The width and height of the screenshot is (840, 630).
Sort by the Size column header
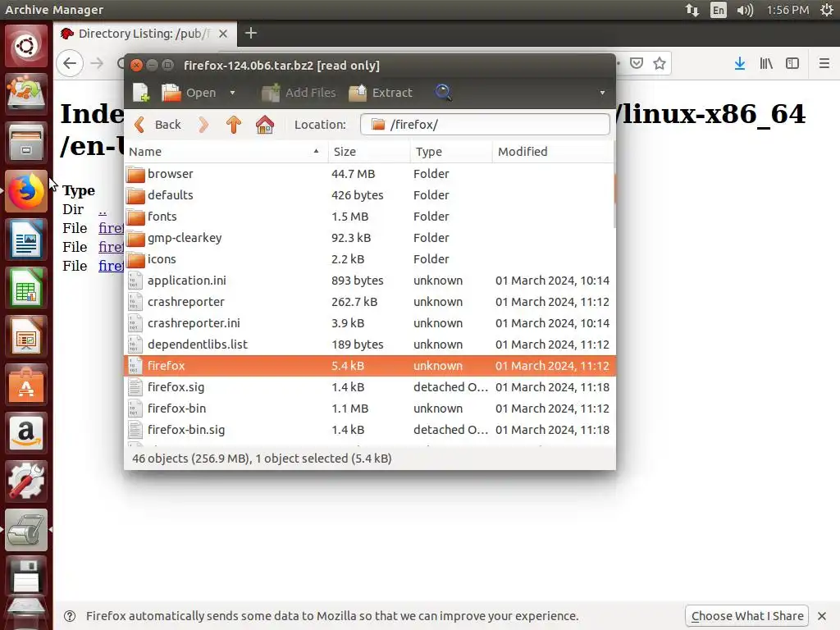pos(369,152)
